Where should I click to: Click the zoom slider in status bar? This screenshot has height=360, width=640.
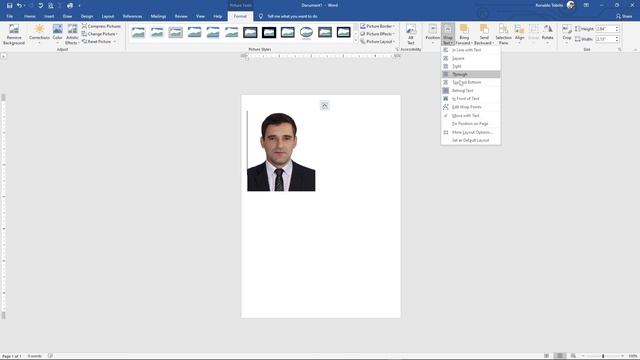coord(603,356)
